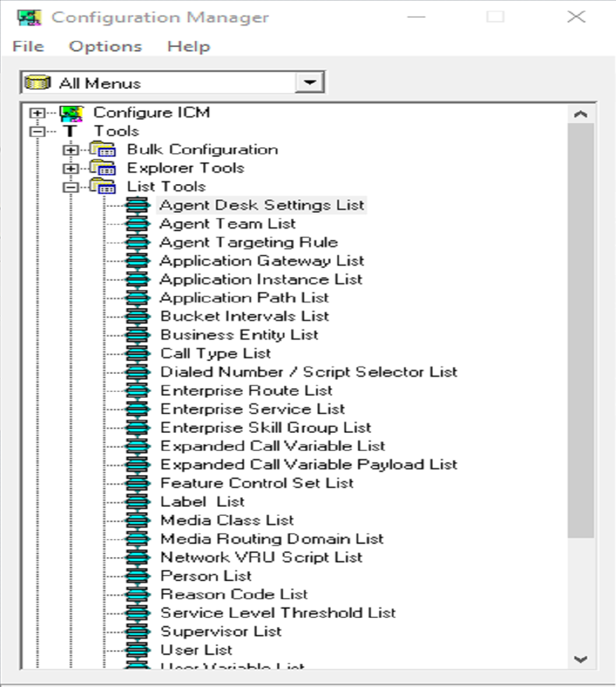Click the Call Type List icon

point(137,353)
